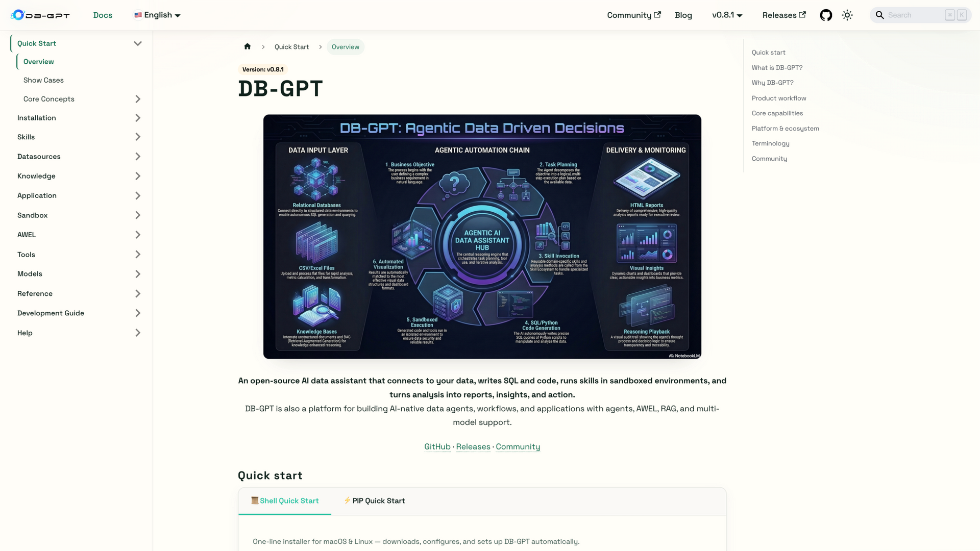
Task: Expand the Knowledge sidebar chevron
Action: (x=138, y=176)
